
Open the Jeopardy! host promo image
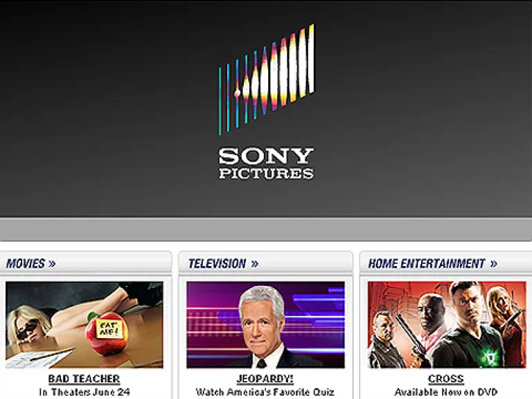pos(266,325)
